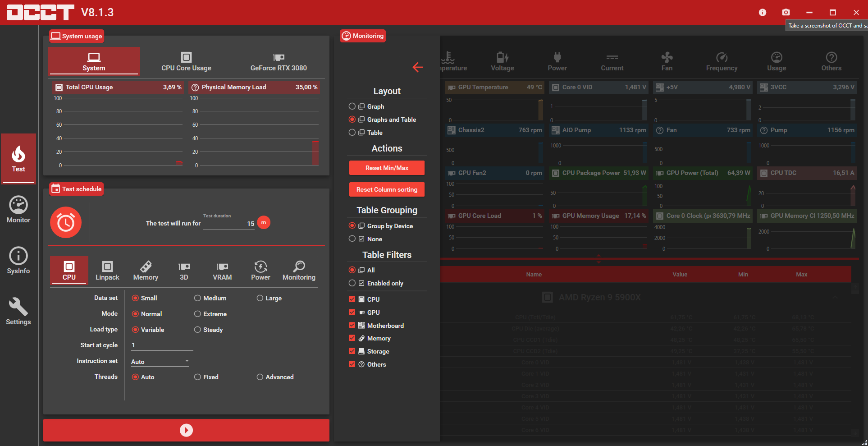This screenshot has width=868, height=446.
Task: Select the VRAM test type
Action: click(222, 271)
